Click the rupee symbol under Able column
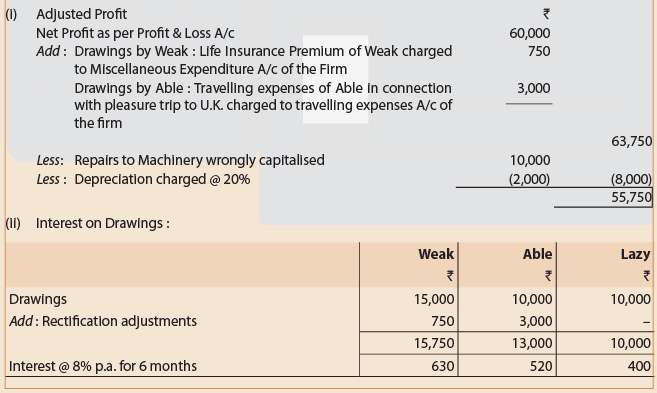The width and height of the screenshot is (657, 393). click(548, 276)
